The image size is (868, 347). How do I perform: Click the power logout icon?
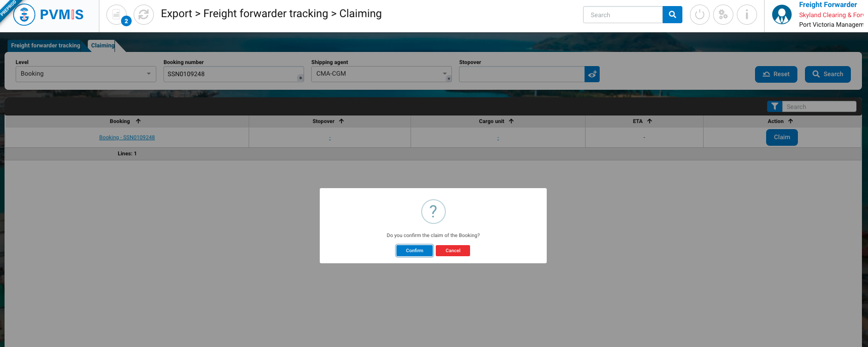pos(699,15)
